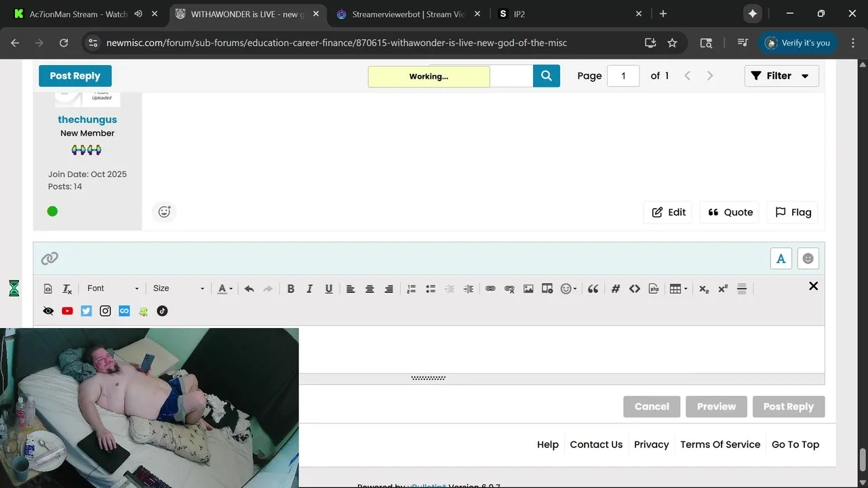Click the Instagram embed icon
Viewport: 868px width, 488px height.
click(105, 311)
